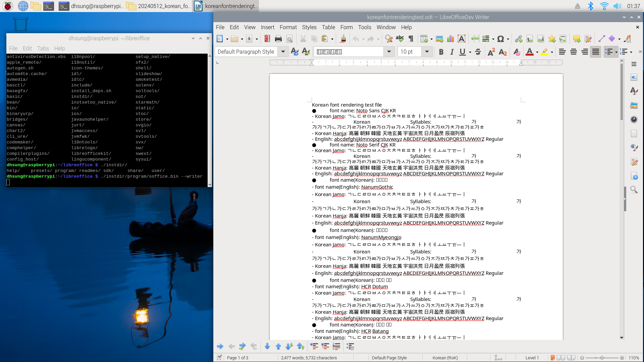Open the special character dropdown arrow
Screen dimensions: 644x362
pyautogui.click(x=508, y=39)
